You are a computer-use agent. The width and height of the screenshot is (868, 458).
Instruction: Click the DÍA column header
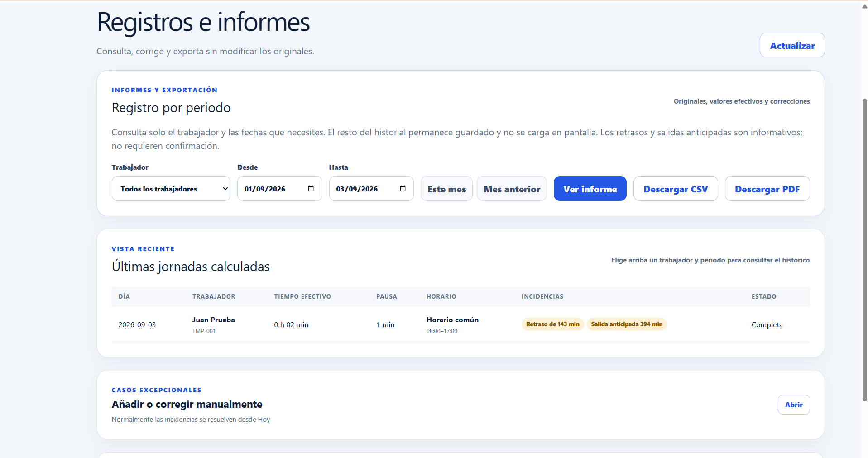[124, 296]
